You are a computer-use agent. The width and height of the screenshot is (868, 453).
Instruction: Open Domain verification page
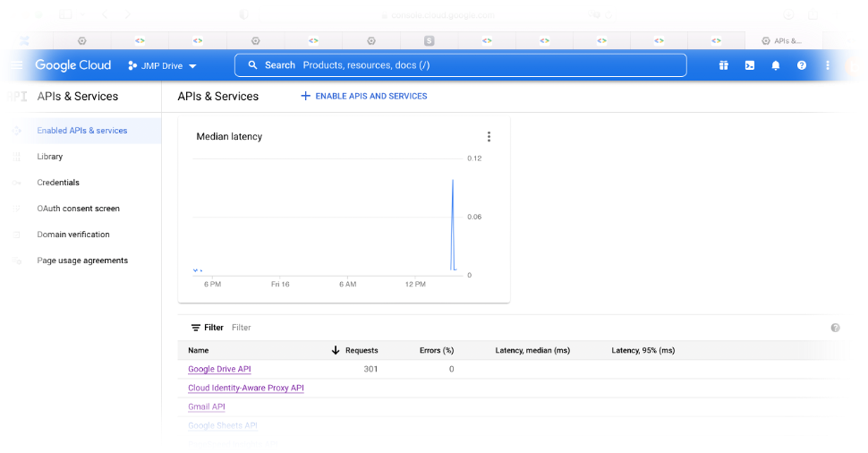click(73, 235)
